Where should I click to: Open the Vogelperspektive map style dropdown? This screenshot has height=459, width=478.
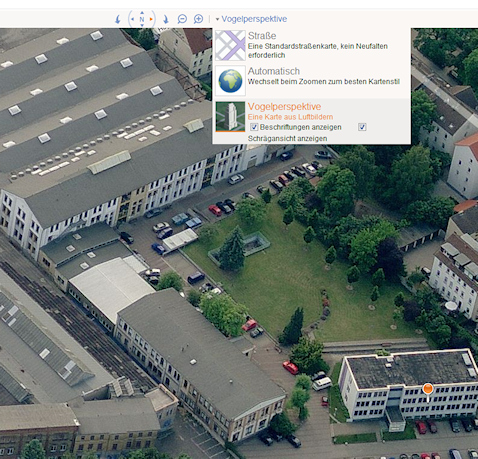pyautogui.click(x=254, y=19)
